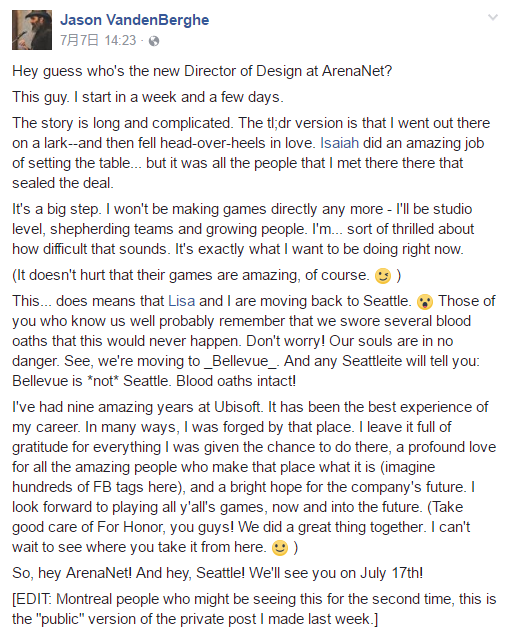Click the line 'I've had nine amazing years at Ubisoft'
Image resolution: width=510 pixels, height=633 pixels.
(x=250, y=407)
